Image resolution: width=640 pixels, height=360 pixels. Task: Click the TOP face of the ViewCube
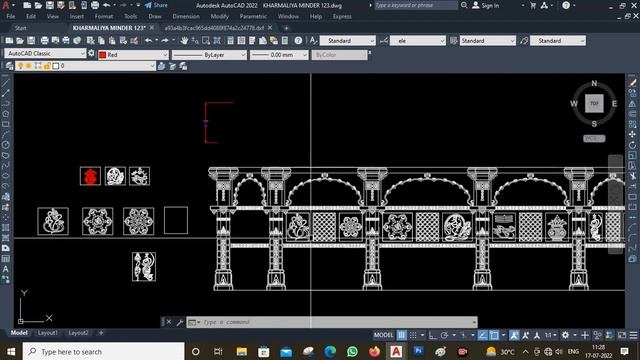[594, 104]
